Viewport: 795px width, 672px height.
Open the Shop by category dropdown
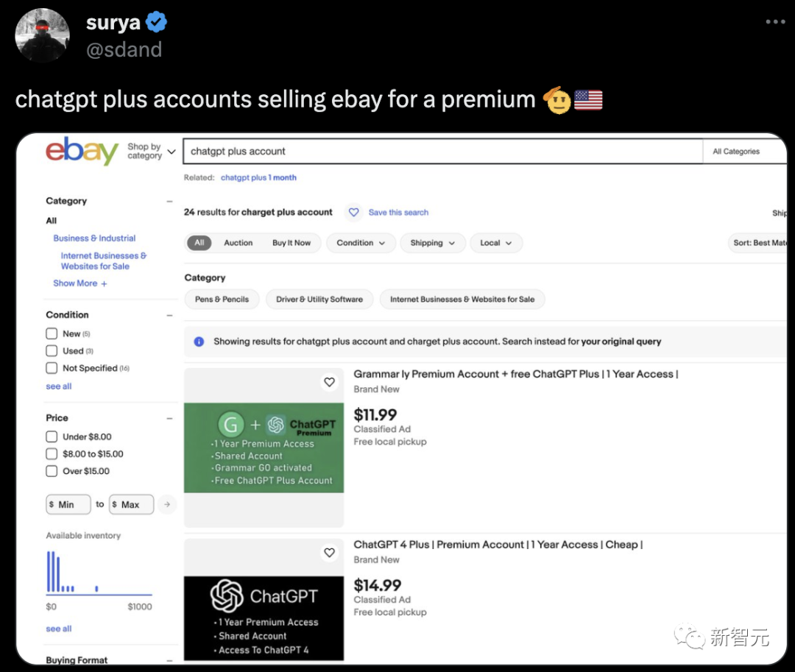[x=151, y=151]
